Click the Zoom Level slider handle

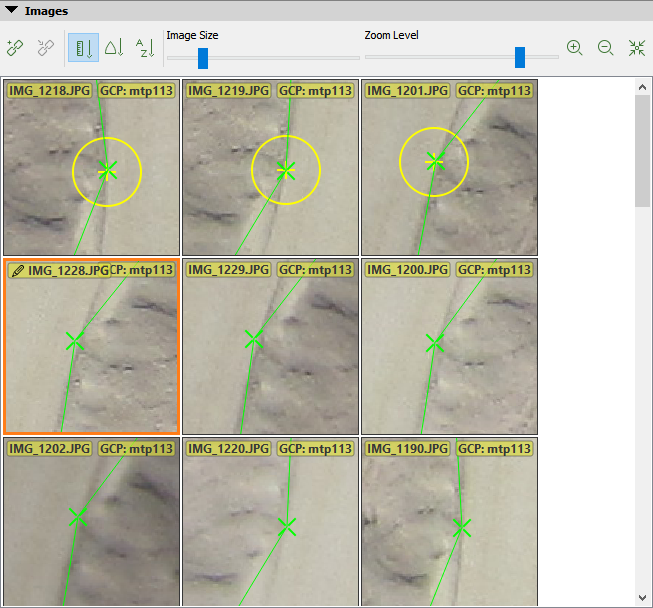coord(520,58)
